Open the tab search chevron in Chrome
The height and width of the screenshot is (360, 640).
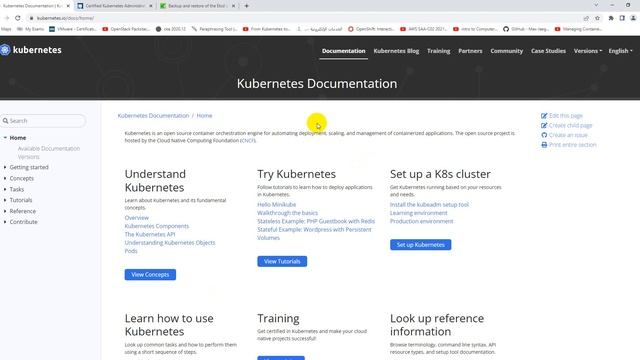pyautogui.click(x=596, y=5)
